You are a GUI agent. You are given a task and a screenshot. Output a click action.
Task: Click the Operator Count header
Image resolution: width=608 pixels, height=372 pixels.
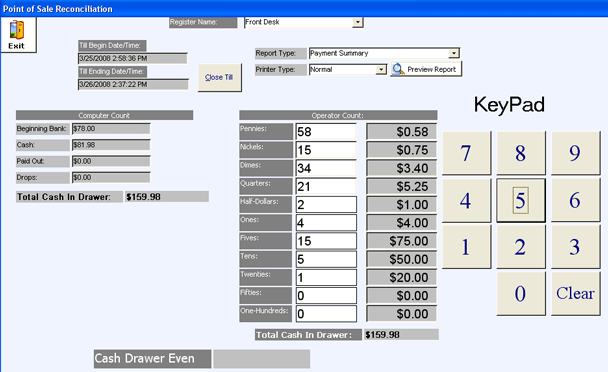point(338,115)
